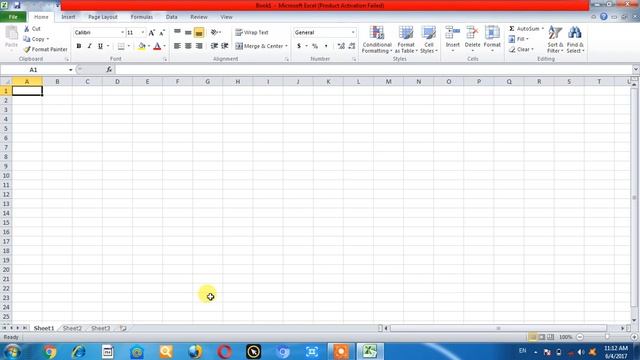Screen dimensions: 640x360
Task: Switch to the Formulas tab
Action: click(x=142, y=17)
